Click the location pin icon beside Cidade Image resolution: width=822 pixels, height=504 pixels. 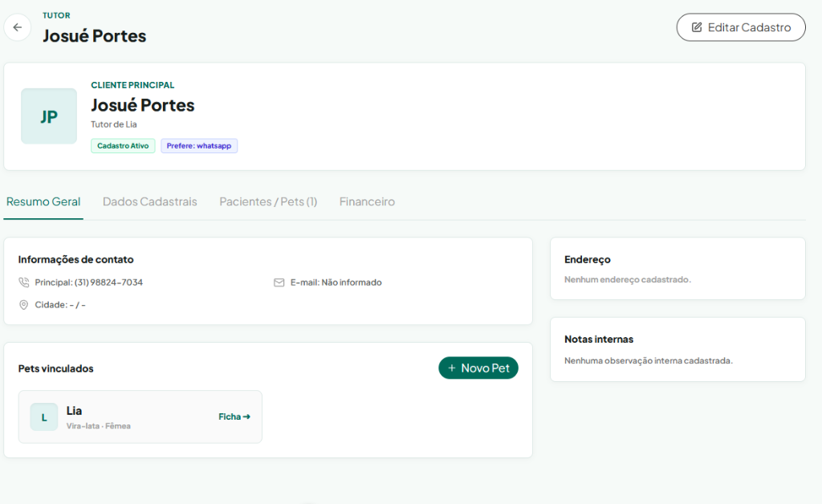[23, 305]
